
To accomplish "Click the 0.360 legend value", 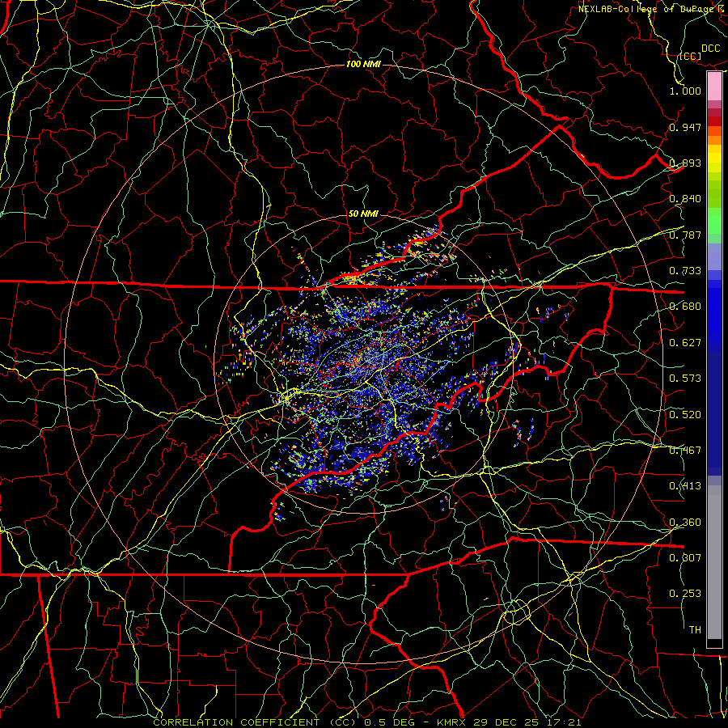I will coord(685,523).
